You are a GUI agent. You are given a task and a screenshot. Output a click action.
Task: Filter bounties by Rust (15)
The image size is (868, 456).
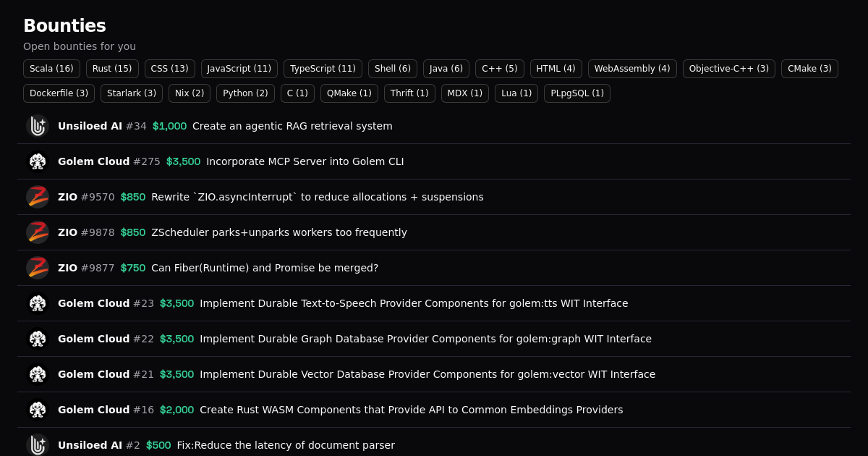112,69
